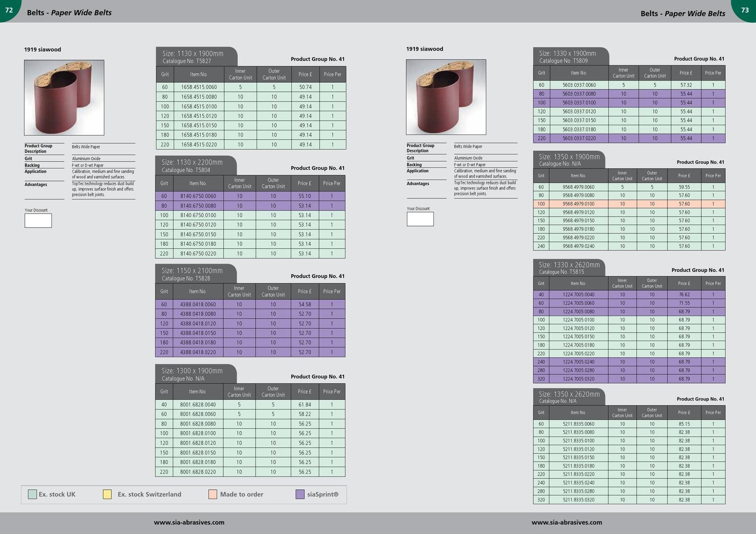Screen dimensions: 756x534
Task: Click item number 8140.6750.0150
Action: click(x=198, y=234)
